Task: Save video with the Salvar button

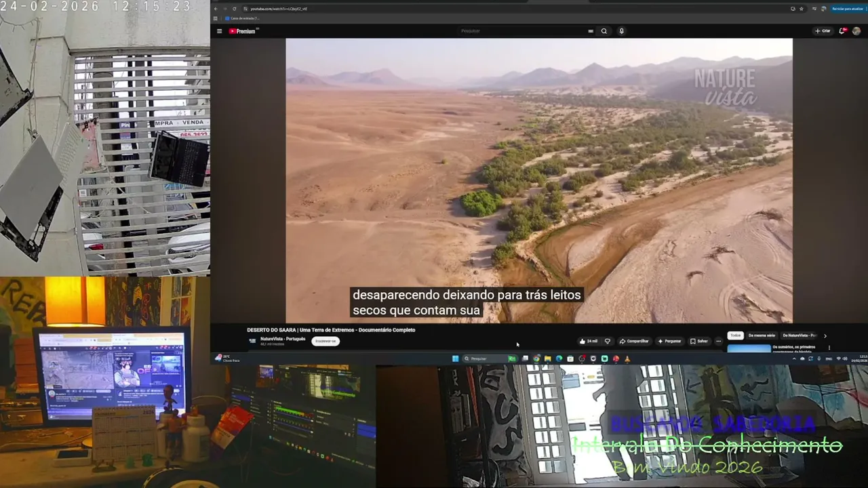Action: (699, 341)
